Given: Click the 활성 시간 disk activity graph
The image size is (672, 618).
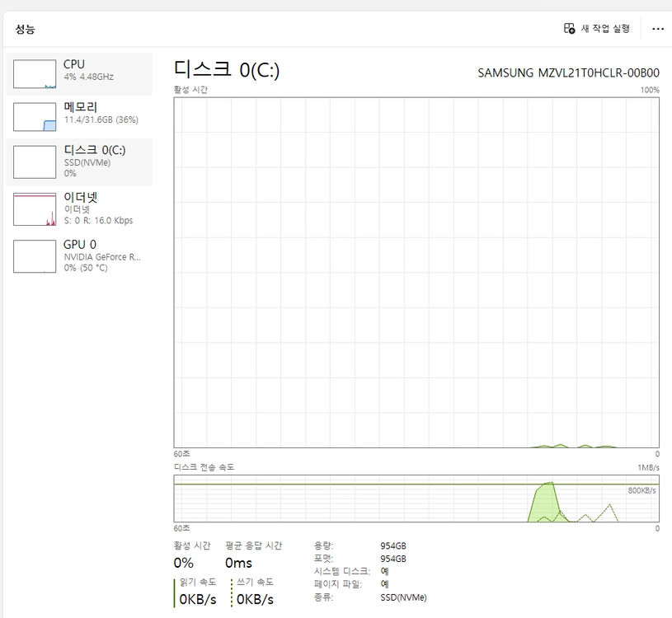Looking at the screenshot, I should click(416, 273).
